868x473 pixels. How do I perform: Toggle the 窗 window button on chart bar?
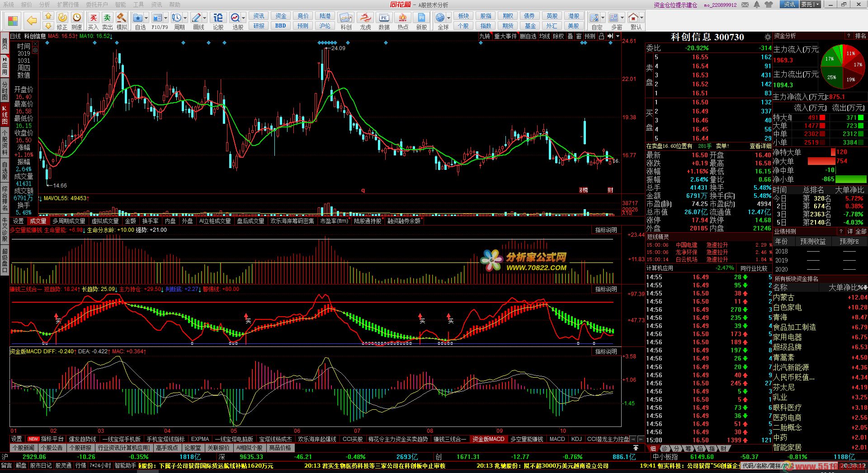point(579,36)
